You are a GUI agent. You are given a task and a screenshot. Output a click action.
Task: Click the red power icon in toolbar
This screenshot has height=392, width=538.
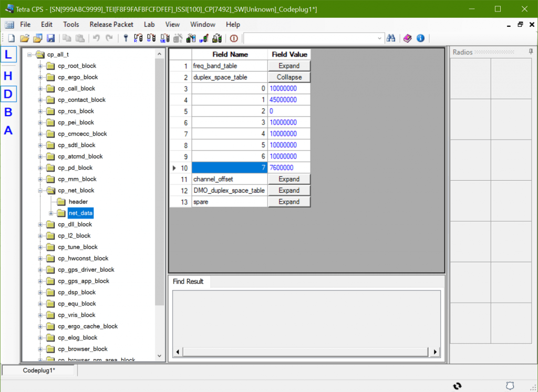coord(234,38)
